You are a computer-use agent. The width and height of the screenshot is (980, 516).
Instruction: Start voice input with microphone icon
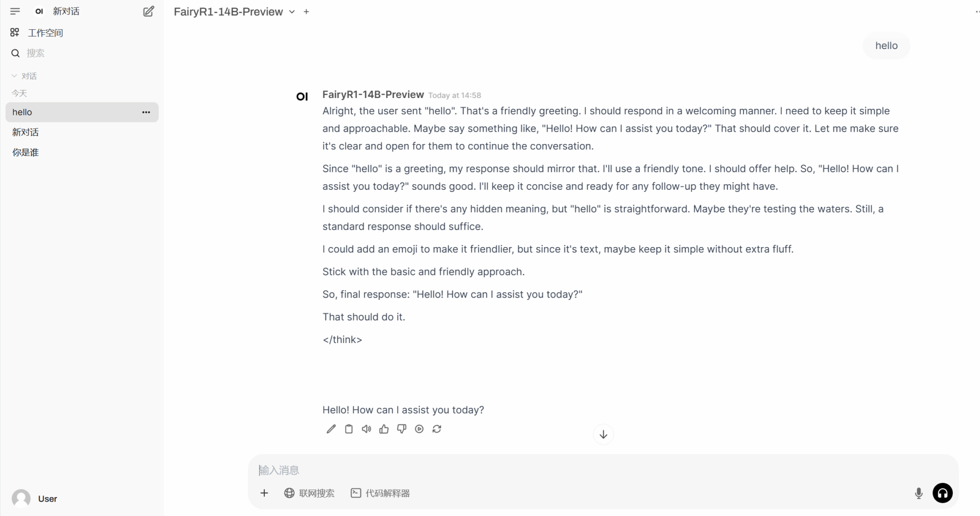919,493
